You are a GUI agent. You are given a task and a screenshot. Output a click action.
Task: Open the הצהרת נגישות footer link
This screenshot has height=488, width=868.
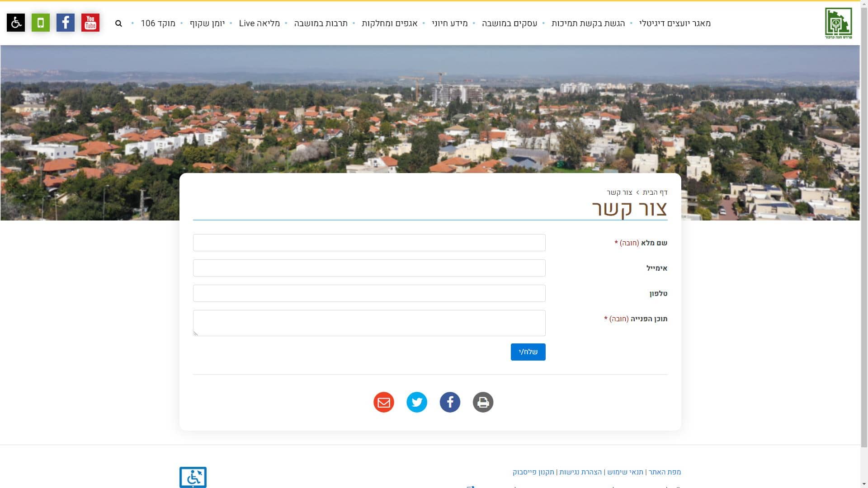tap(580, 472)
